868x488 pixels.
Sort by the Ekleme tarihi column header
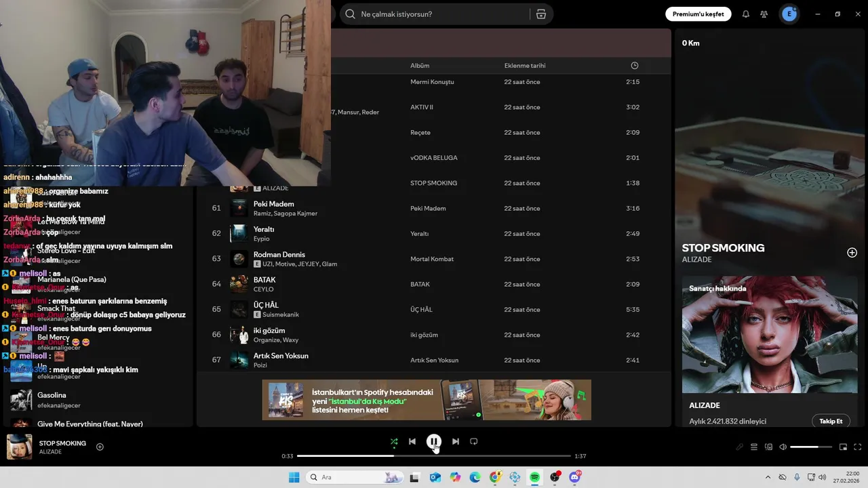[x=525, y=66]
